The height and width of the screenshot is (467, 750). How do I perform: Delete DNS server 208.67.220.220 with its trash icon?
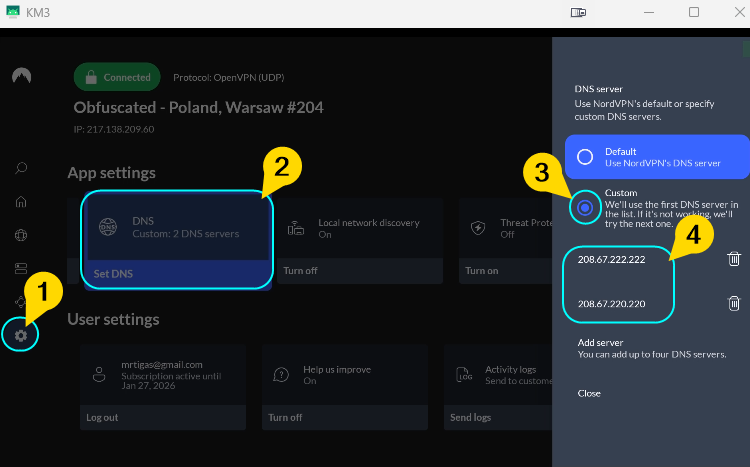[734, 303]
